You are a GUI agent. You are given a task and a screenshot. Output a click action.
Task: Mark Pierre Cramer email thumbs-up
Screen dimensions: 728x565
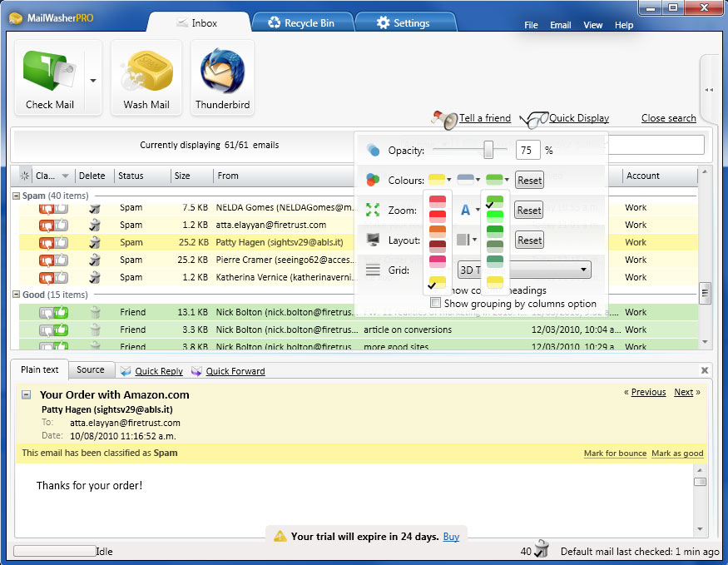62,260
